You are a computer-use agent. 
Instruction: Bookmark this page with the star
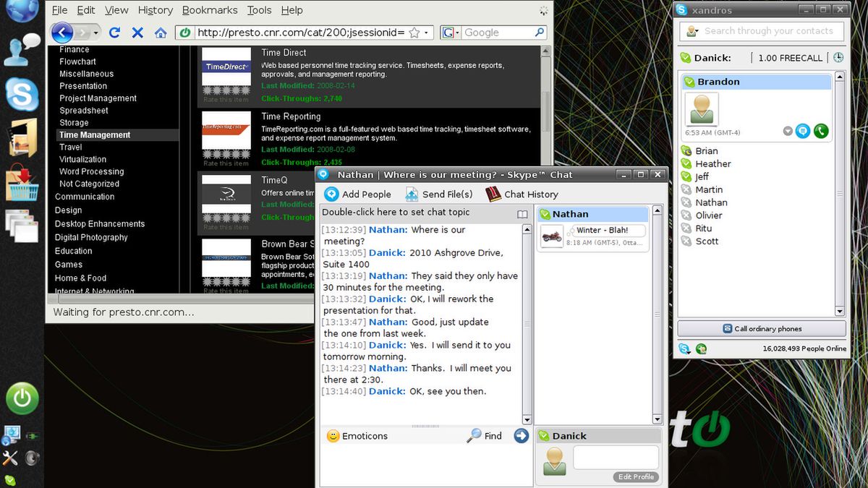click(x=414, y=33)
